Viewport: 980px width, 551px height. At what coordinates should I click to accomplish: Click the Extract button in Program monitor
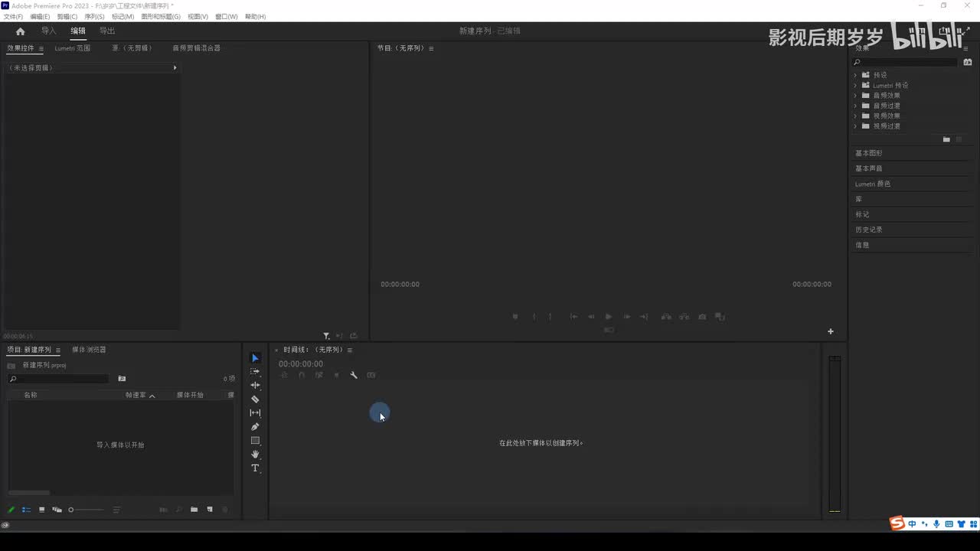click(683, 316)
